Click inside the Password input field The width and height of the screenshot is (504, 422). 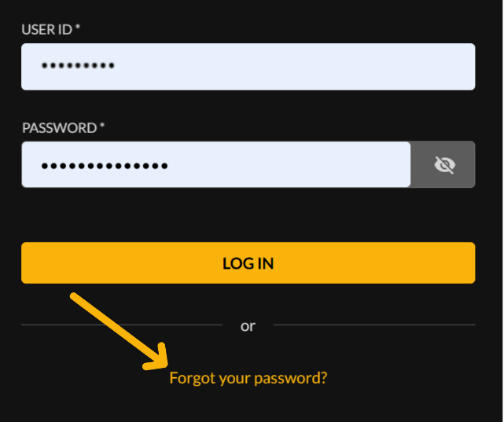216,165
